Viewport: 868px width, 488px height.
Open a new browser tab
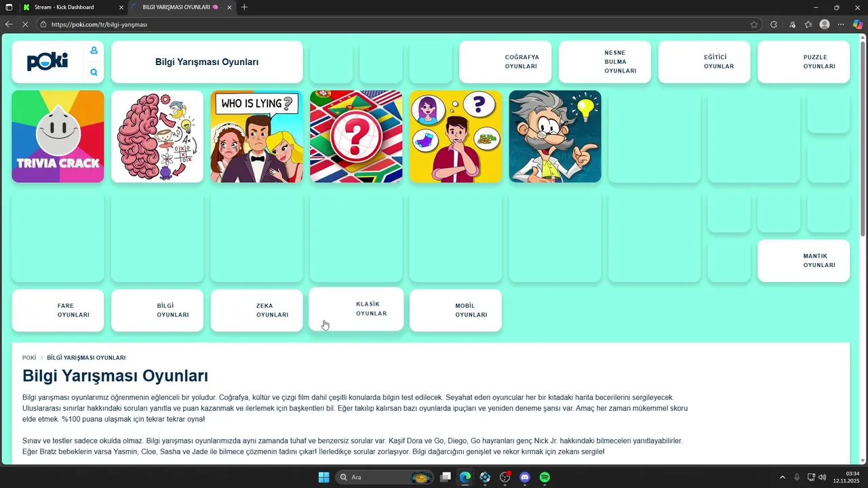point(244,7)
